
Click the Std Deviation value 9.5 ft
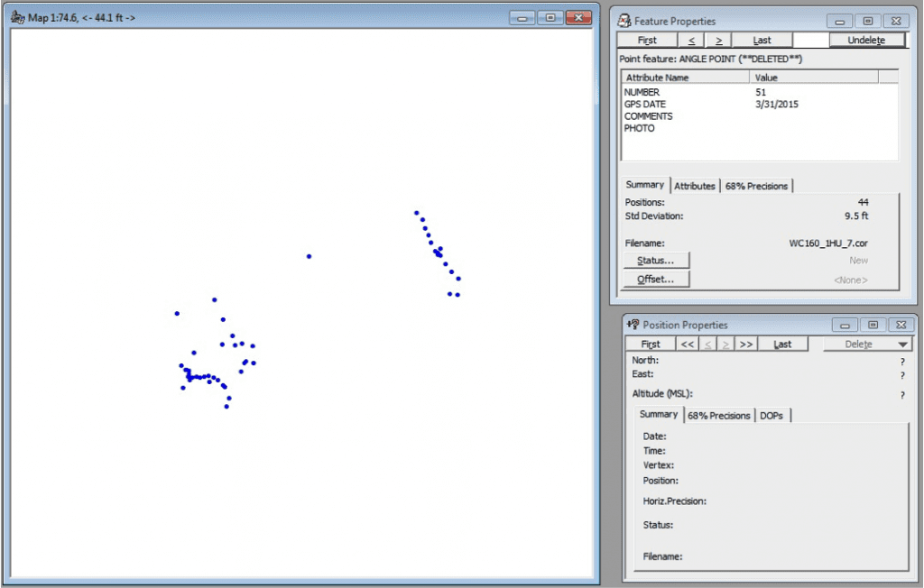856,216
